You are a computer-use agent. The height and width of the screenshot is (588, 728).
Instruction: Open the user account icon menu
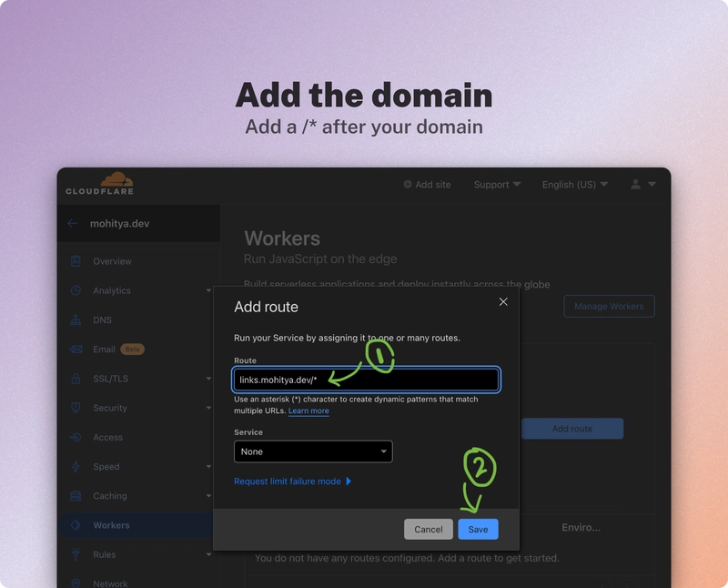(x=635, y=185)
